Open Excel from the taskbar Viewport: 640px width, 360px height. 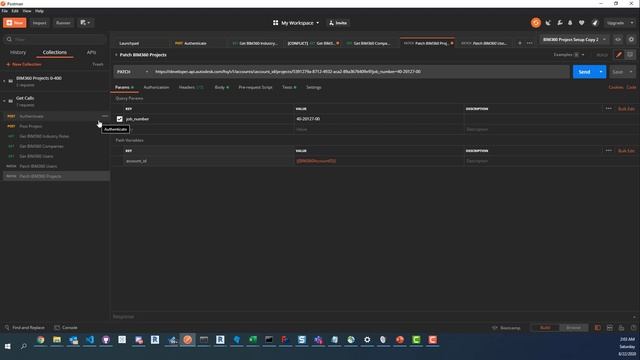[x=253, y=340]
